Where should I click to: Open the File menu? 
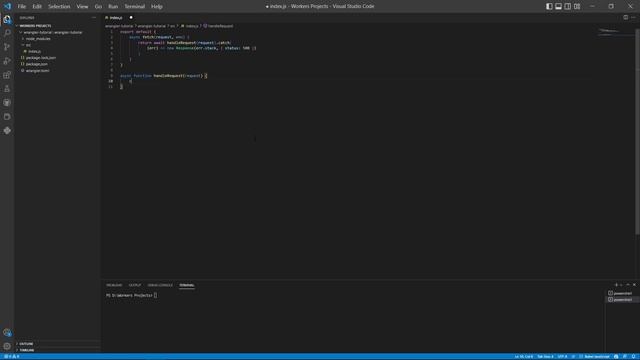pos(22,7)
